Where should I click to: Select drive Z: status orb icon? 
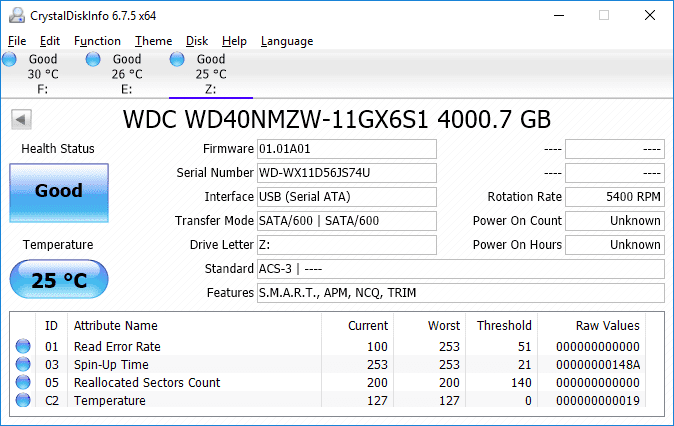[178, 60]
